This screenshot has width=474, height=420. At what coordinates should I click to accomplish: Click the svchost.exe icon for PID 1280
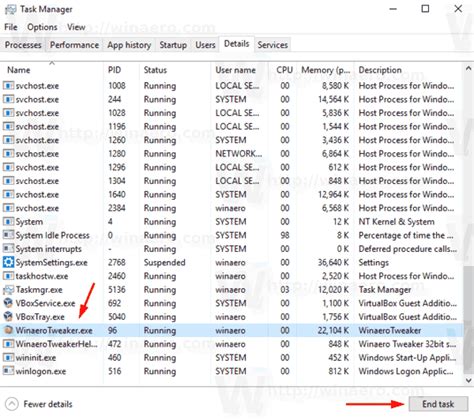[x=8, y=154]
